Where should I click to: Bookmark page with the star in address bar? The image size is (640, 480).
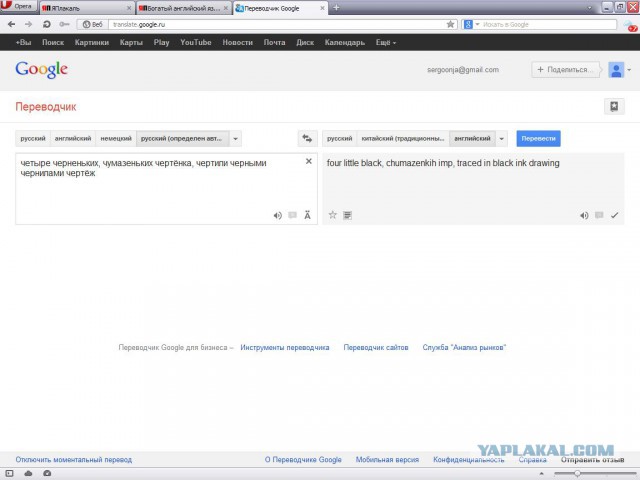450,24
